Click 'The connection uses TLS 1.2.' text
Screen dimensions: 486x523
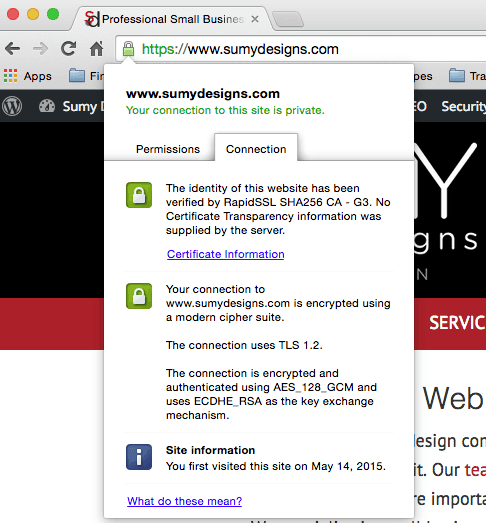coord(244,345)
